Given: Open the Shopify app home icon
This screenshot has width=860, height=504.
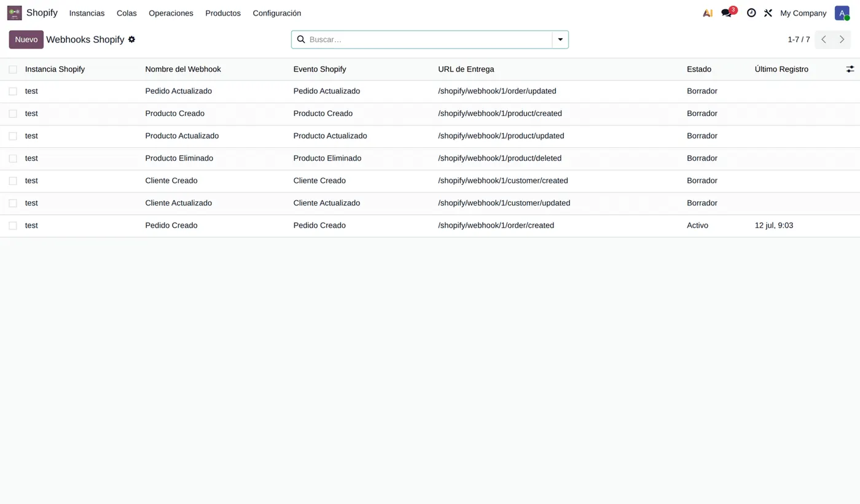Looking at the screenshot, I should pos(14,13).
